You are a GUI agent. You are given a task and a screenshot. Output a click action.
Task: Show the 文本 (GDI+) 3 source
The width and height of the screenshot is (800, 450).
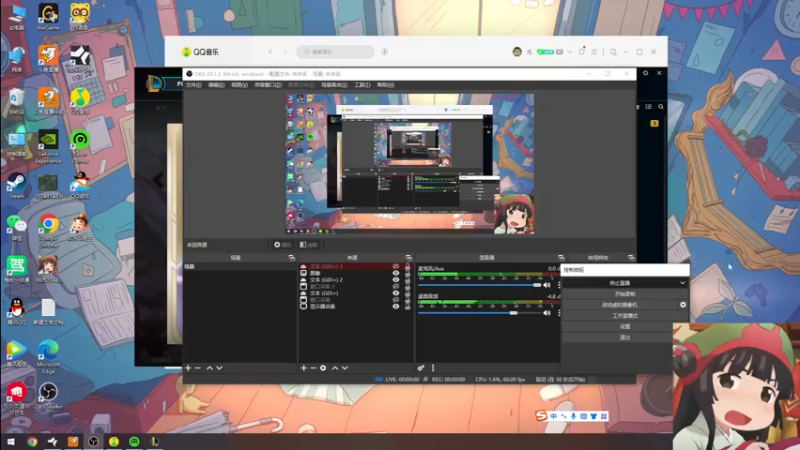pos(395,266)
